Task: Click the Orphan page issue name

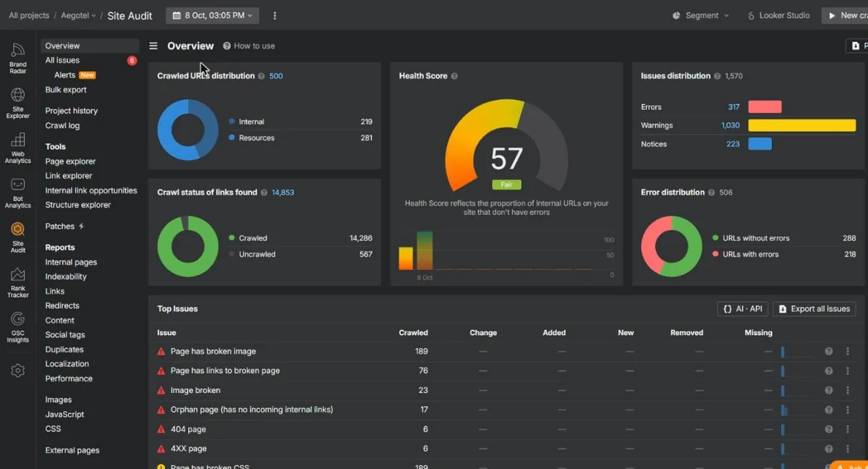Action: coord(252,410)
